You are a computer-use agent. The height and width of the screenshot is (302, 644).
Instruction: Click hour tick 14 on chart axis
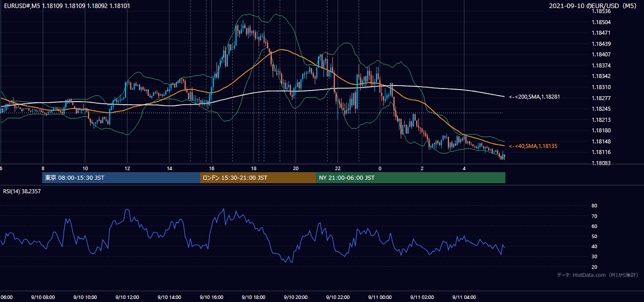(x=169, y=168)
